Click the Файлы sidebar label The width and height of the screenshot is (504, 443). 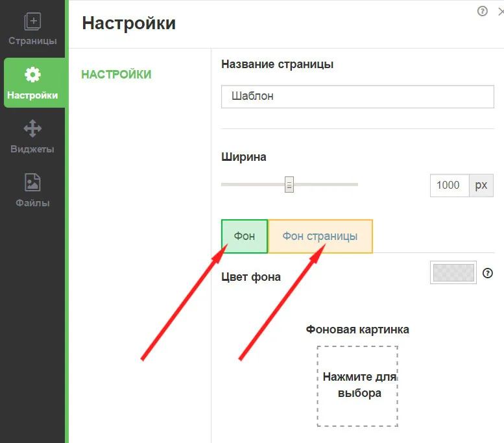(x=32, y=203)
